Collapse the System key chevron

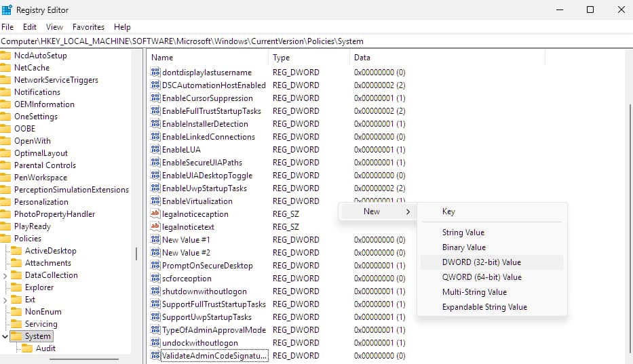click(x=5, y=336)
